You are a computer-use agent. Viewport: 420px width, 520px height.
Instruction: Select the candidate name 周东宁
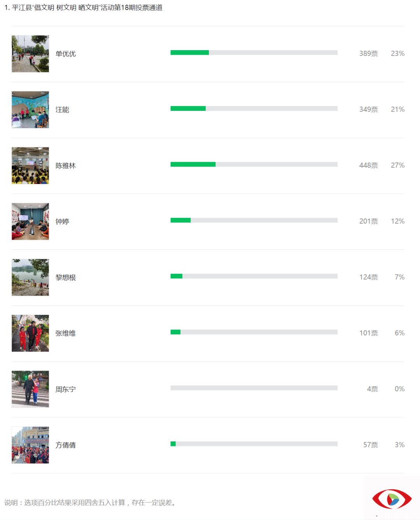pos(65,389)
